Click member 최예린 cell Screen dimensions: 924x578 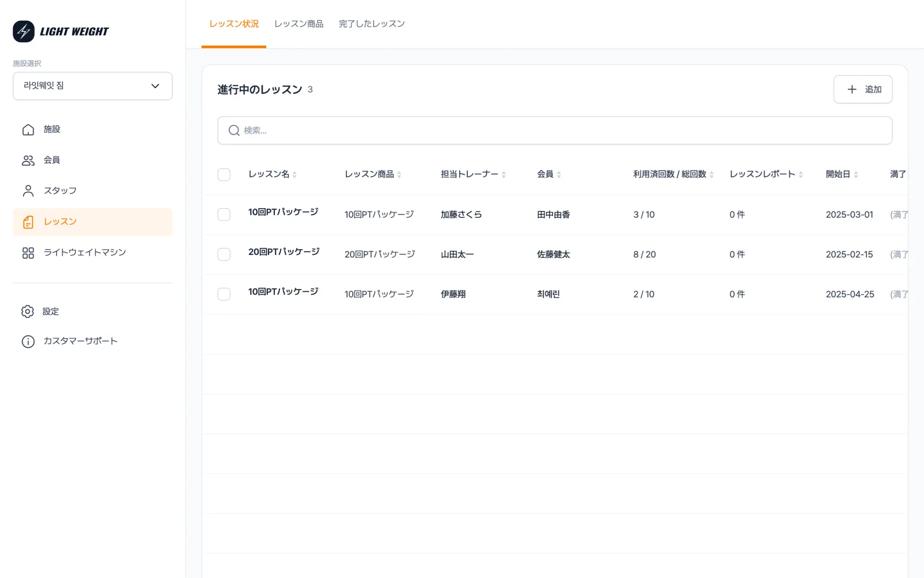click(x=548, y=294)
